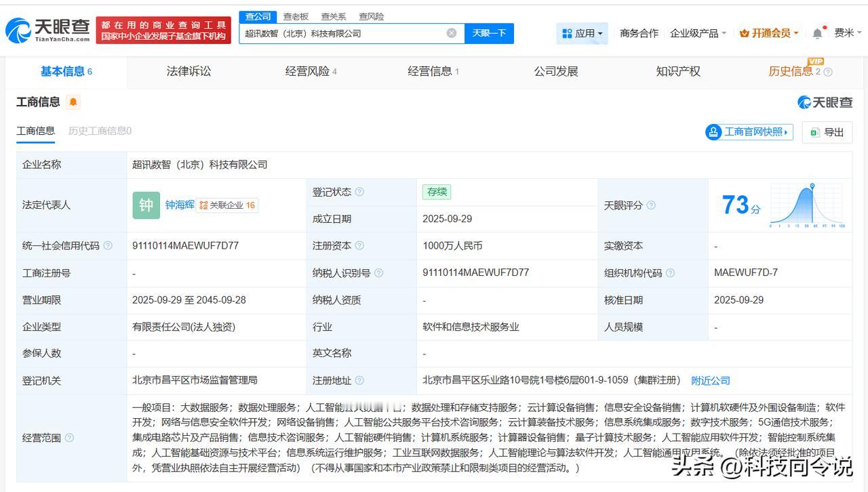Click the 营业期限 value 2025-09-29 至 2045-09-28
The image size is (868, 492).
(189, 300)
